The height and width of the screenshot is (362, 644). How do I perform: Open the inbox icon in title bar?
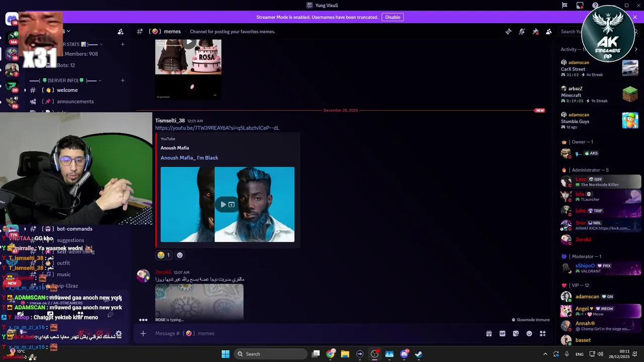tap(580, 6)
